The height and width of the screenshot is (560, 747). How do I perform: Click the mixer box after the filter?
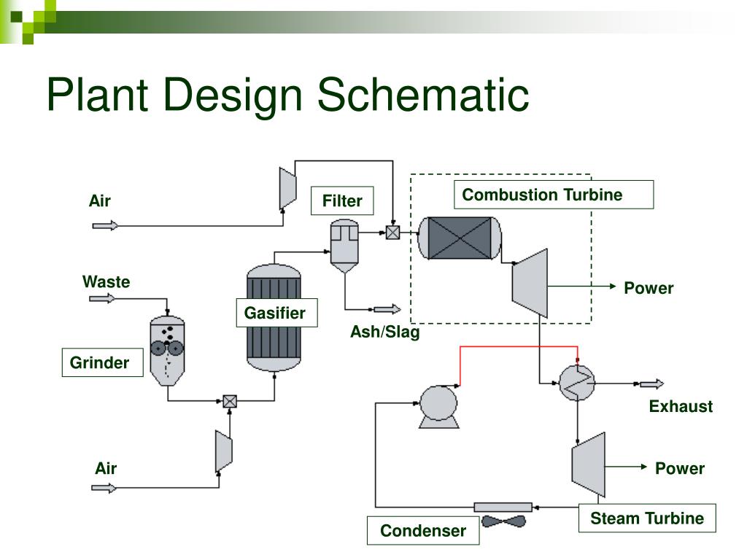click(392, 233)
